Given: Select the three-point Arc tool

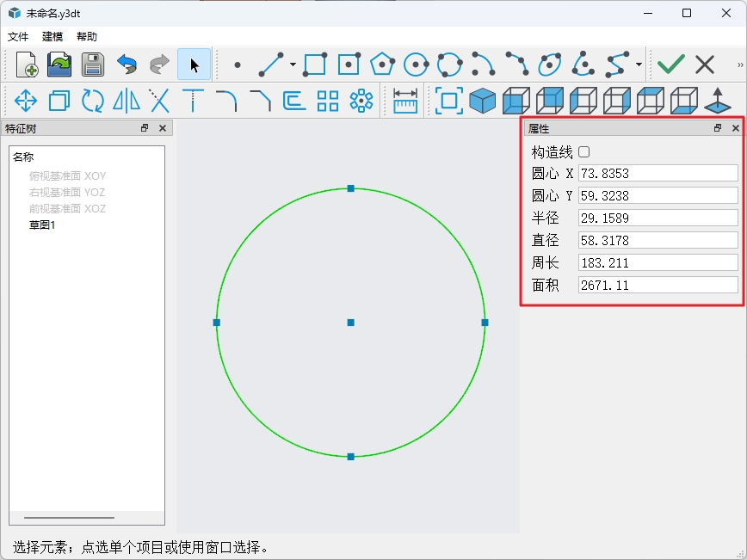Looking at the screenshot, I should pos(483,65).
